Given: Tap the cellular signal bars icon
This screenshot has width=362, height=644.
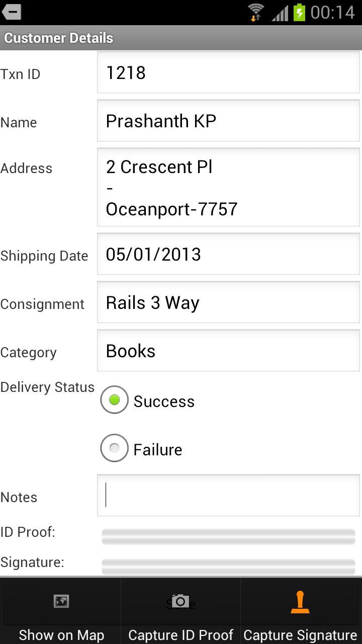Looking at the screenshot, I should click(x=280, y=13).
